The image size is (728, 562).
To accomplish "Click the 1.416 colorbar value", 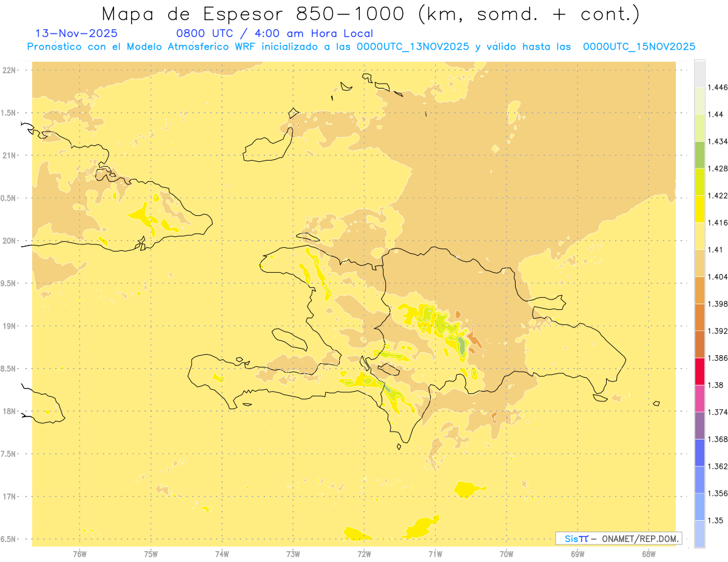I will (x=718, y=222).
